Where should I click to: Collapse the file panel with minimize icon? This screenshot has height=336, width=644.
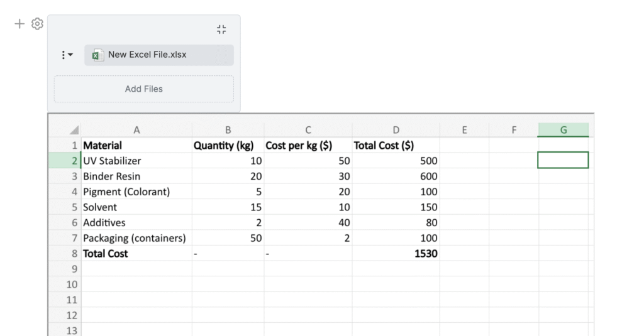pyautogui.click(x=221, y=30)
